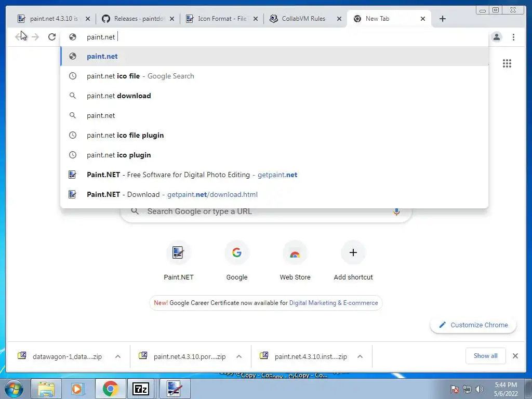This screenshot has width=532, height=399.
Task: Close the New Tab tab
Action: coord(423,19)
